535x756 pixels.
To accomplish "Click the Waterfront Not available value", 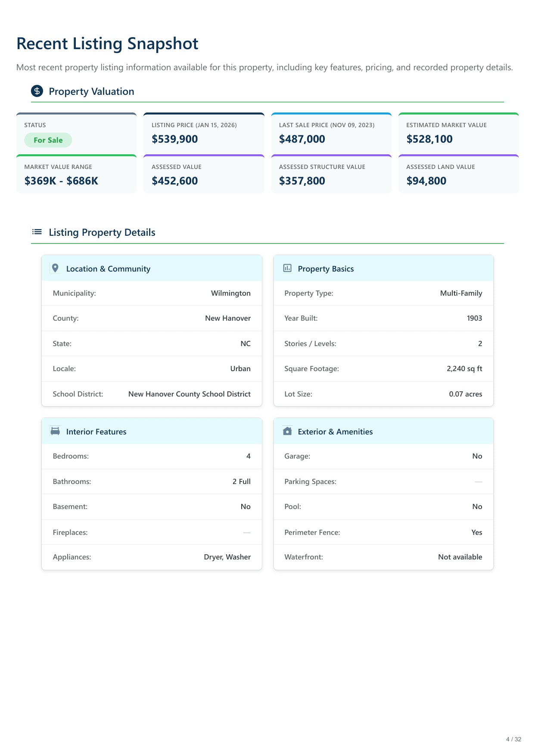I will (460, 557).
